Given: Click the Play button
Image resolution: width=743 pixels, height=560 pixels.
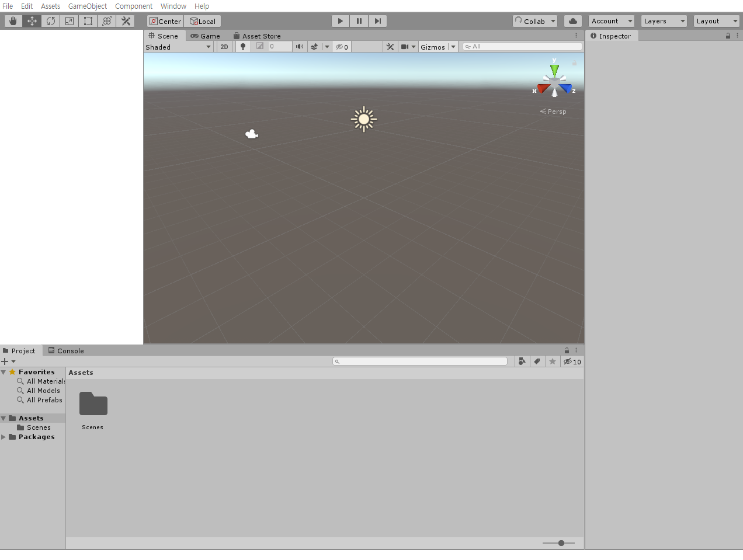Looking at the screenshot, I should pyautogui.click(x=340, y=21).
